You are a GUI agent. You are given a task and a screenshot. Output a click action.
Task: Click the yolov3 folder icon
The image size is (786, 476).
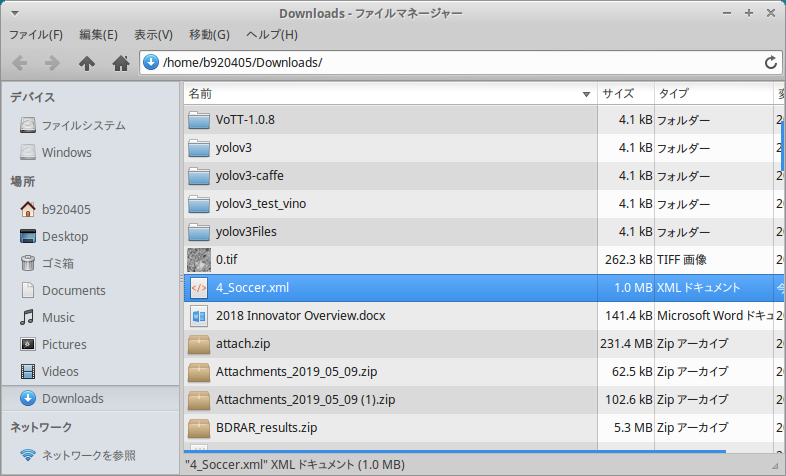pos(199,148)
